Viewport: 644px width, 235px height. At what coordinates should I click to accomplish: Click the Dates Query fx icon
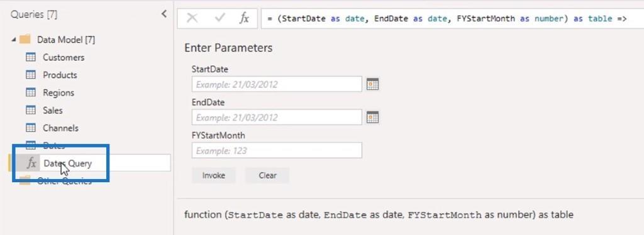click(31, 163)
